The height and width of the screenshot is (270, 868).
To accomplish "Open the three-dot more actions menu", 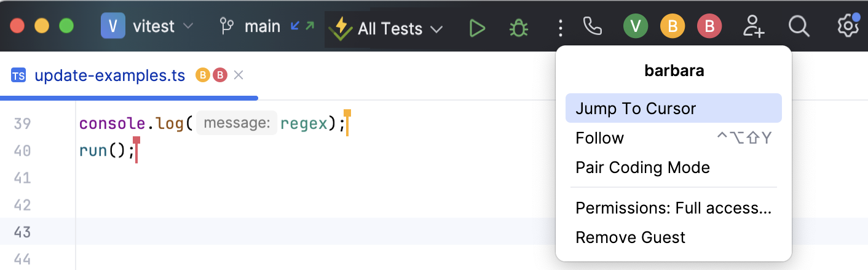I will pyautogui.click(x=560, y=28).
